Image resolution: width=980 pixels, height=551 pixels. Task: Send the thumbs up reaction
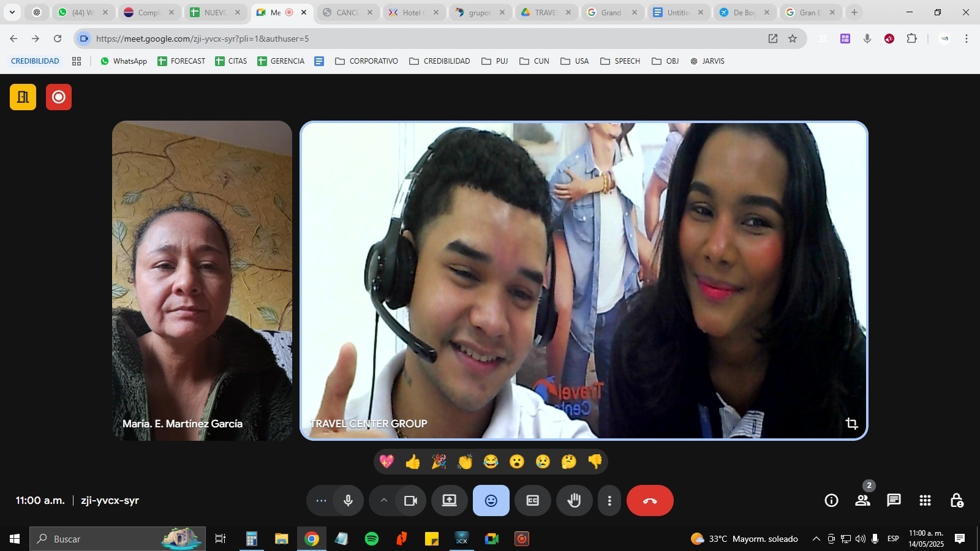(413, 462)
